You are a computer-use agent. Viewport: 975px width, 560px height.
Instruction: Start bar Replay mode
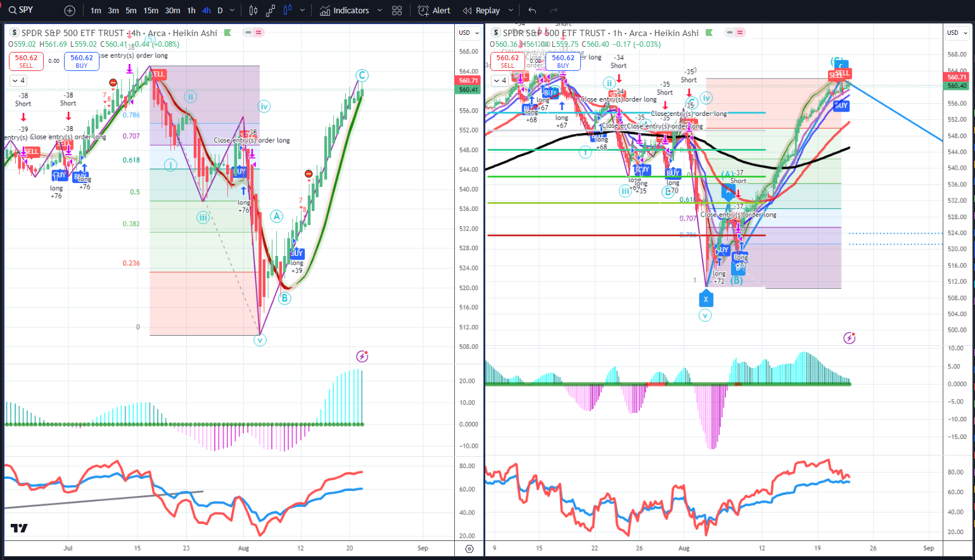coord(481,11)
